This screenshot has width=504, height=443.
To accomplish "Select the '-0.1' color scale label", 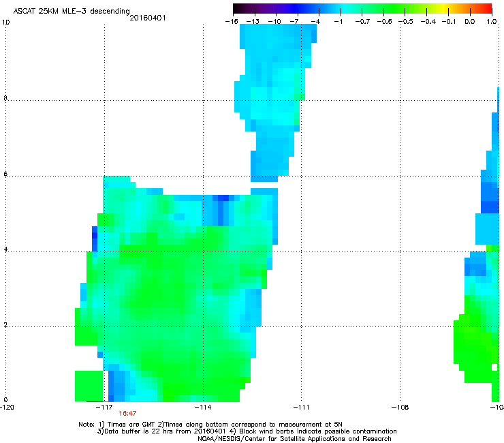I will (x=449, y=22).
